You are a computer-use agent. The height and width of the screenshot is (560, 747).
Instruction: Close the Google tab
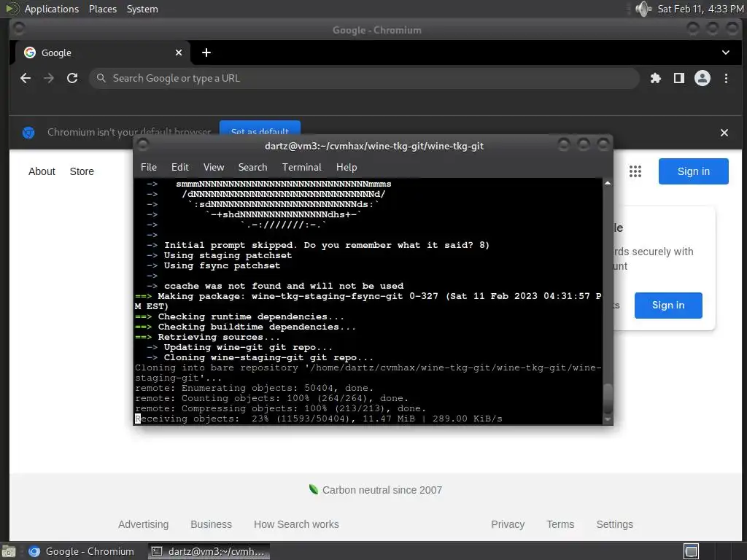coord(179,52)
